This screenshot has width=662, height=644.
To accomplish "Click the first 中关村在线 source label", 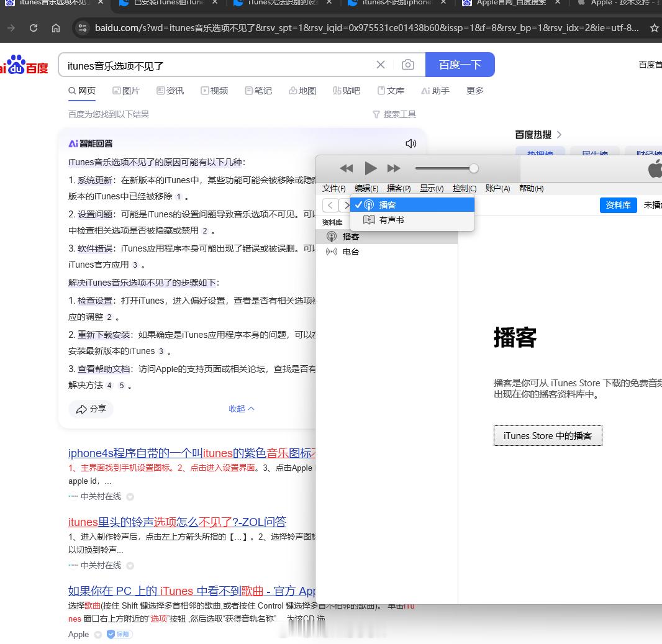I will pos(101,497).
